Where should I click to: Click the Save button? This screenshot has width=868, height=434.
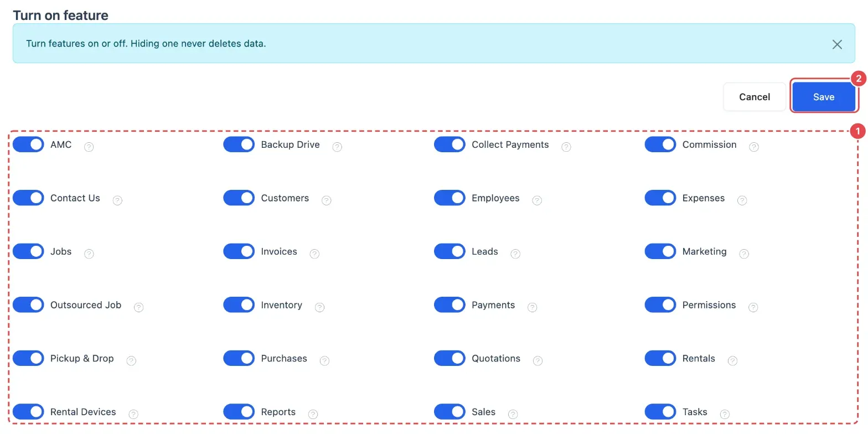click(824, 97)
